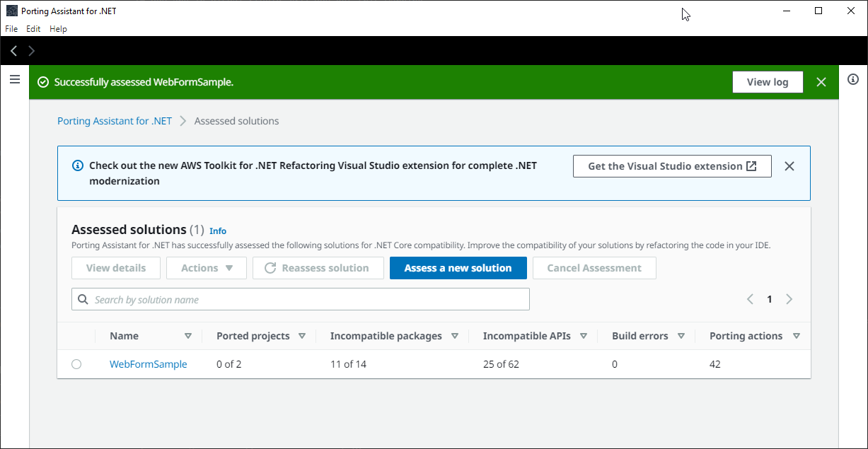Click the back navigation arrow
The height and width of the screenshot is (449, 868).
tap(13, 51)
